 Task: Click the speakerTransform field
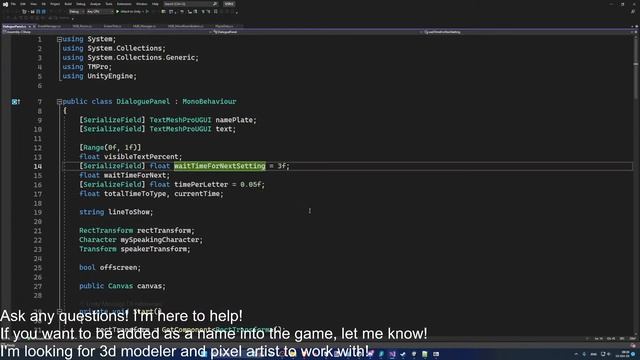tap(153, 249)
